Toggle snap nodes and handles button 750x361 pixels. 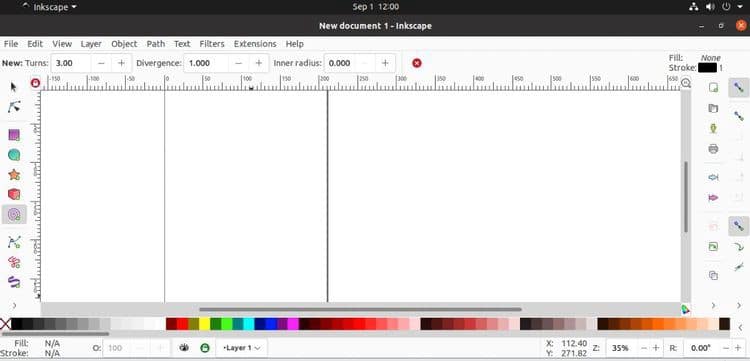pyautogui.click(x=739, y=226)
